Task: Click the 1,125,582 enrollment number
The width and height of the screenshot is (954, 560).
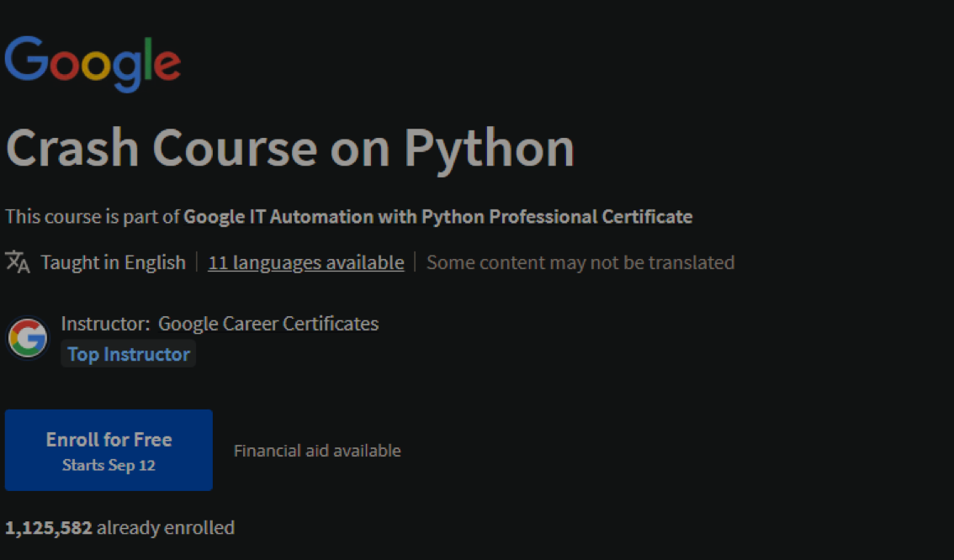Action: [x=49, y=528]
